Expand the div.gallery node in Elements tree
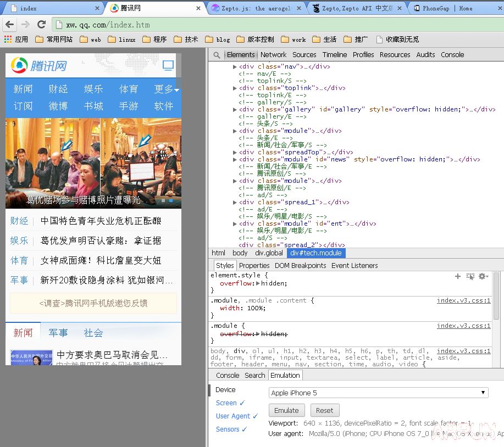The width and height of the screenshot is (504, 447). click(235, 109)
